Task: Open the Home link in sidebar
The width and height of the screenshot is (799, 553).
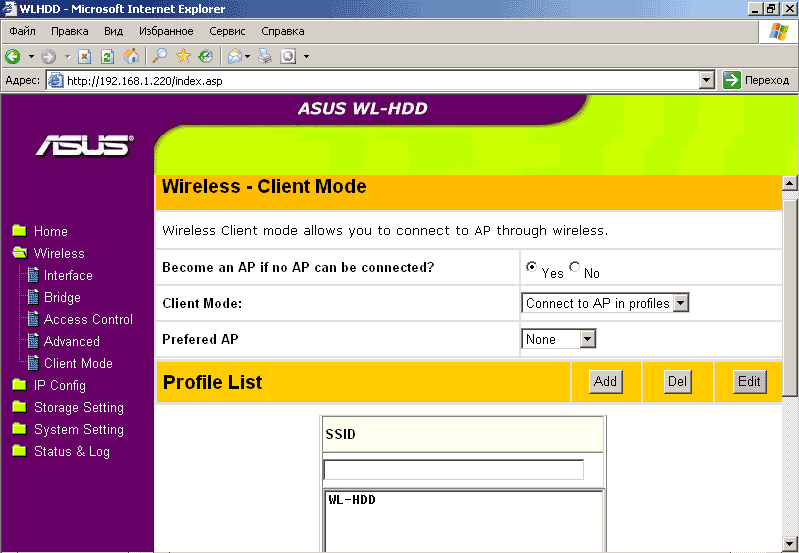Action: pyautogui.click(x=50, y=231)
